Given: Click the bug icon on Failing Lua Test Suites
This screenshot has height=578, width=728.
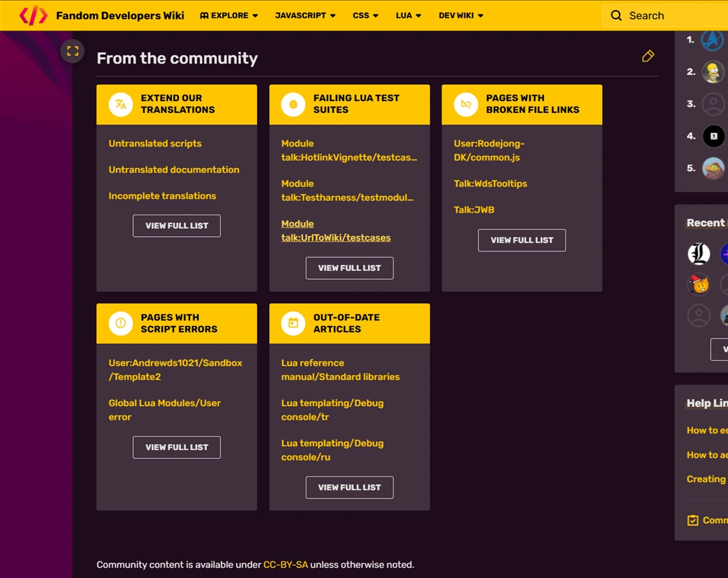Looking at the screenshot, I should tap(293, 104).
